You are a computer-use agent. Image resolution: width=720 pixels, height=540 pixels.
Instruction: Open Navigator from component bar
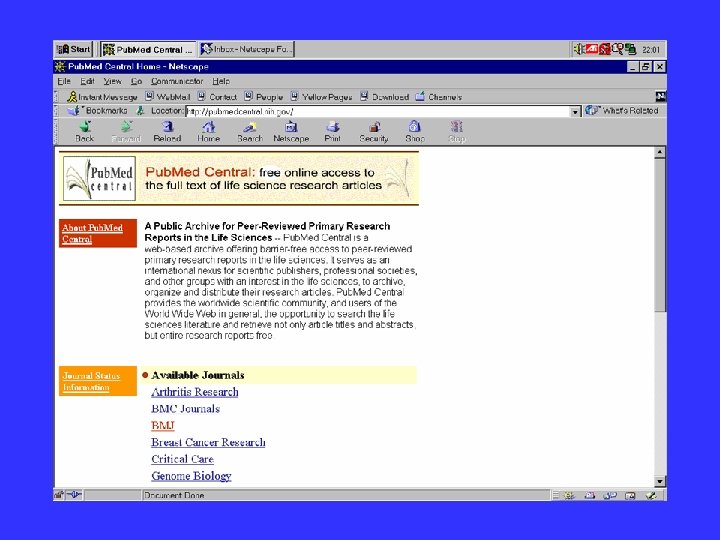point(569,495)
